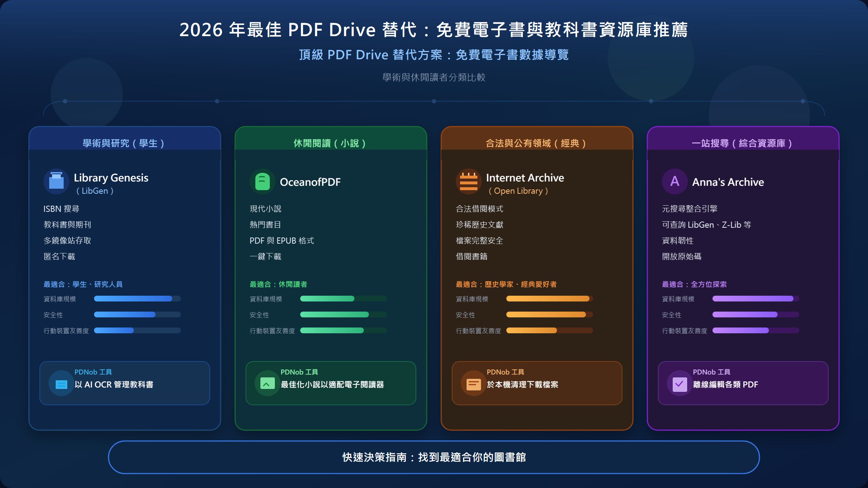Viewport: 868px width, 488px height.
Task: Click the 資料韌性 feature text
Action: 678,241
